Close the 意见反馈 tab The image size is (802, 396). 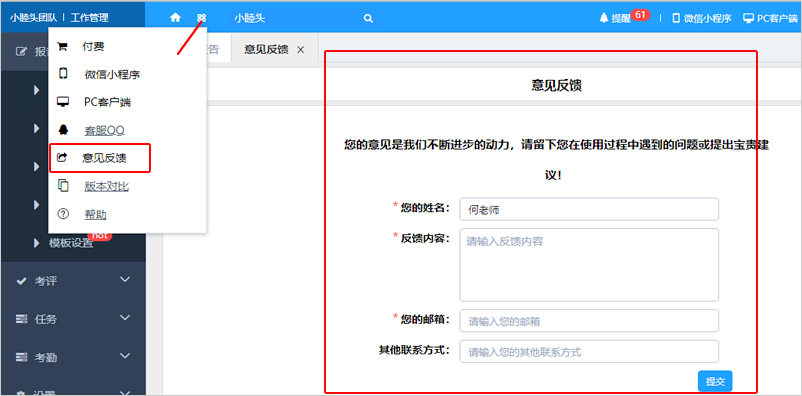click(301, 50)
